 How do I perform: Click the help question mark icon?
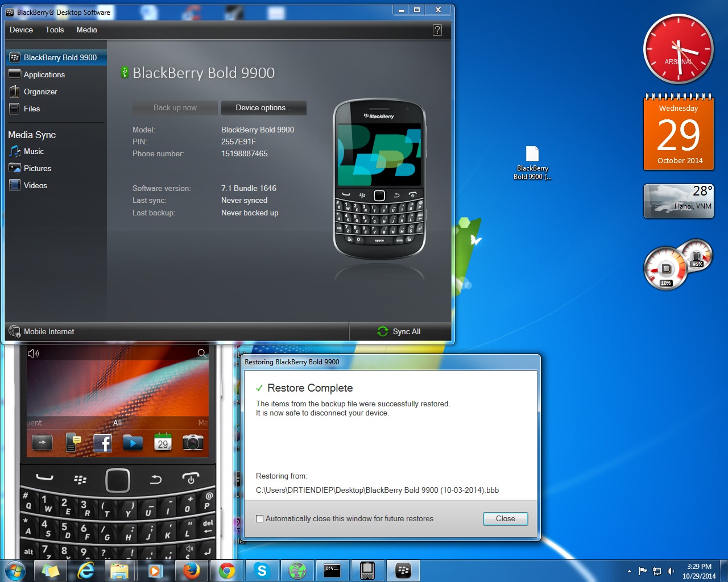pos(437,30)
